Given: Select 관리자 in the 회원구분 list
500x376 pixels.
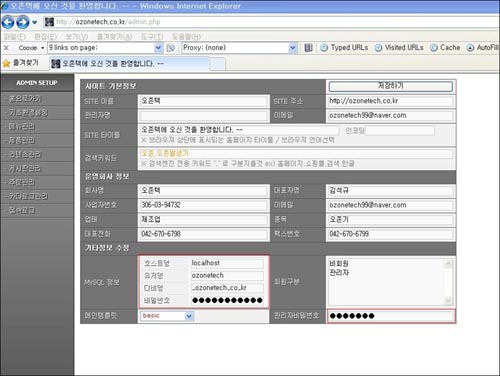Looking at the screenshot, I should [x=339, y=273].
